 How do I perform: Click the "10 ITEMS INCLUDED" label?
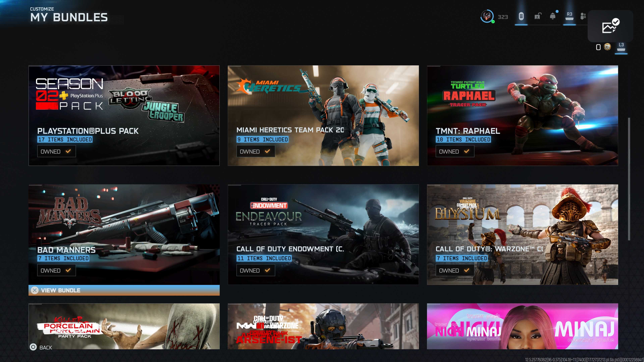tap(463, 139)
